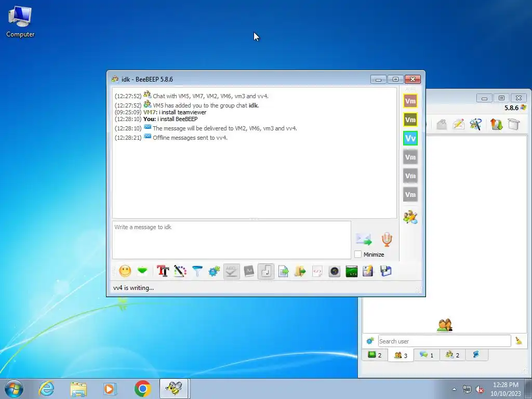Image resolution: width=532 pixels, height=399 pixels.
Task: Switch to the groups tab labeled 2
Action: click(453, 355)
